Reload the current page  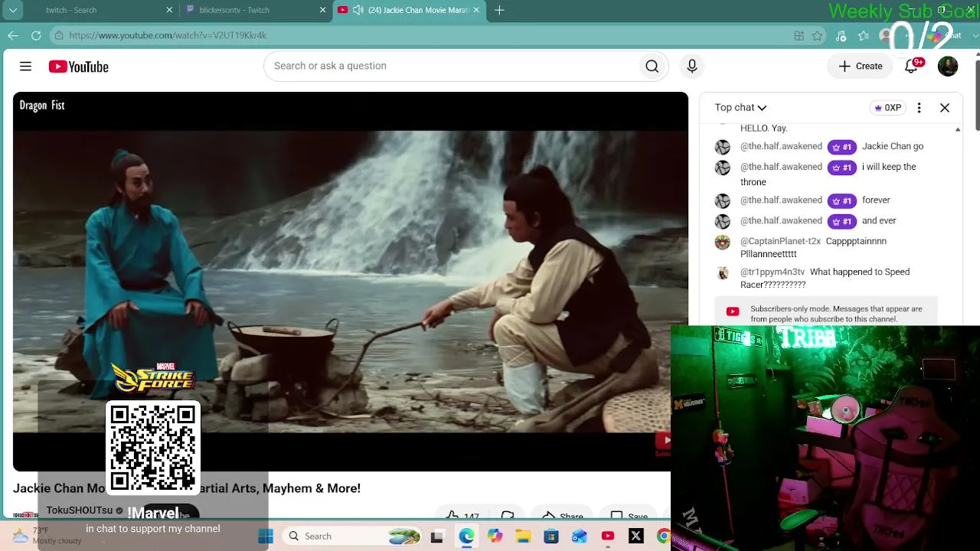tap(36, 35)
